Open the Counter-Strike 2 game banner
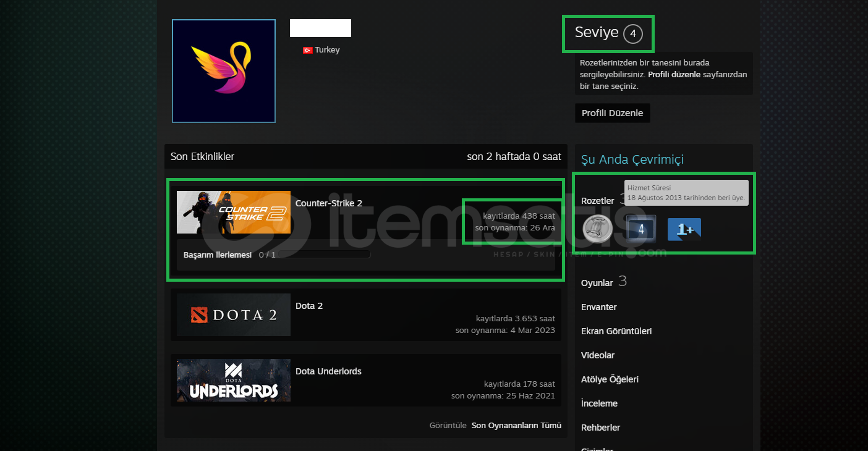This screenshot has width=868, height=451. [234, 212]
